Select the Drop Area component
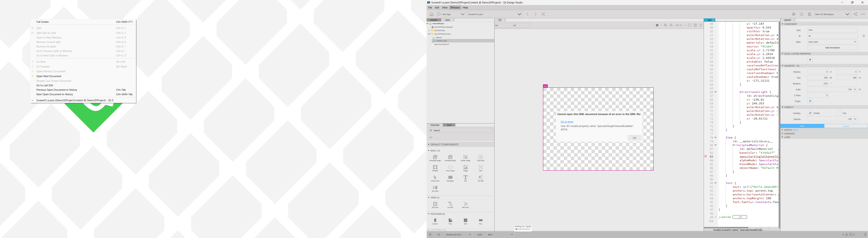868x238 pixels. (x=481, y=158)
